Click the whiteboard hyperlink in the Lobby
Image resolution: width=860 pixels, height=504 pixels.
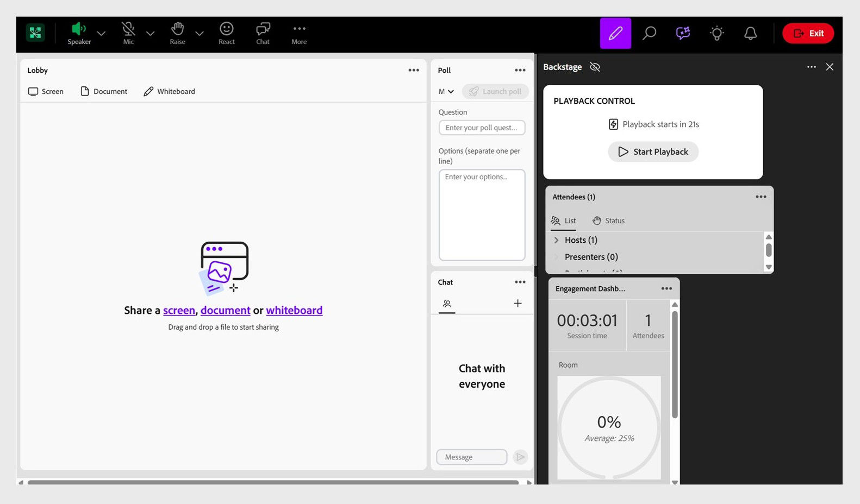[294, 310]
